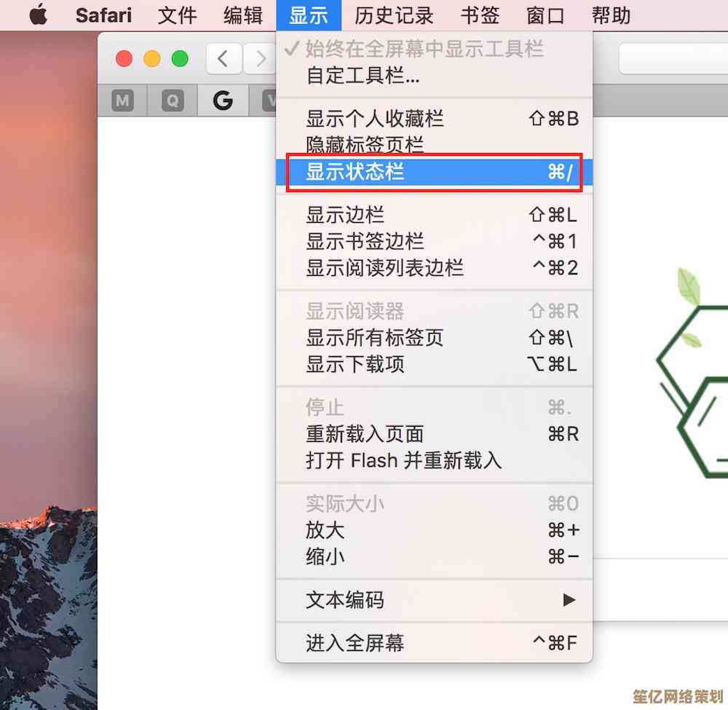Open the pinned Q tab icon
This screenshot has height=710, width=728.
click(173, 100)
